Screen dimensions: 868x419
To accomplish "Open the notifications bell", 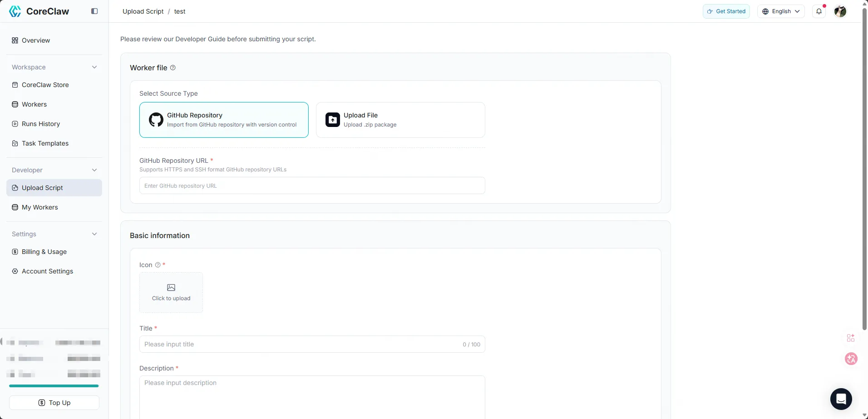I will pyautogui.click(x=819, y=11).
